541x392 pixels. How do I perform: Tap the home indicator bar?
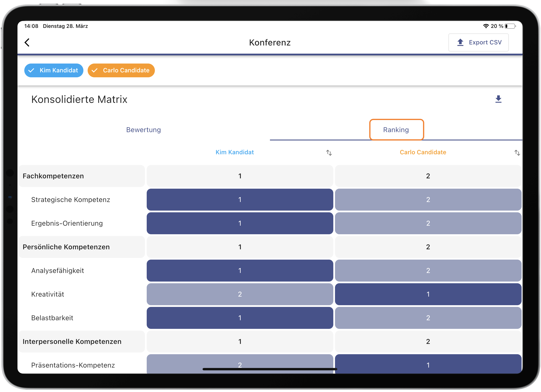[x=270, y=369]
